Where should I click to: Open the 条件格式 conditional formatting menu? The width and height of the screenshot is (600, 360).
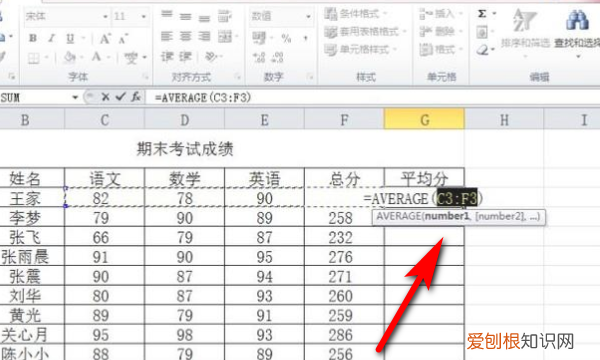pyautogui.click(x=356, y=14)
